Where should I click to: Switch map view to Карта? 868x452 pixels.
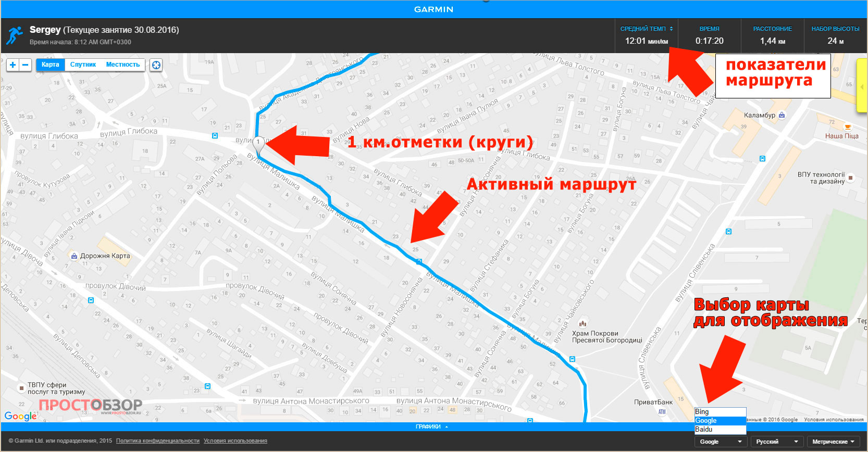[x=51, y=65]
